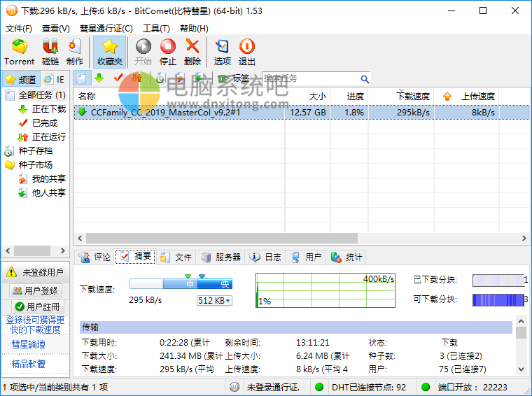Screen dimensions: 532x396
Task: Open the 彗星論壇 link
Action: [x=28, y=344]
